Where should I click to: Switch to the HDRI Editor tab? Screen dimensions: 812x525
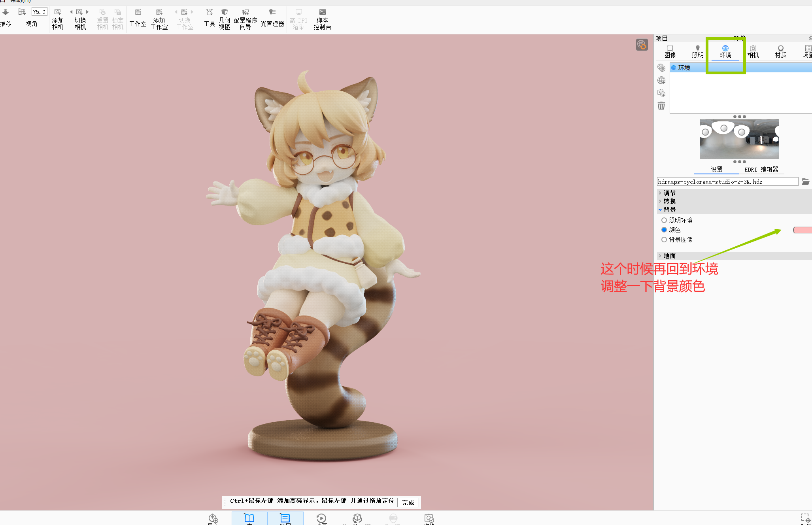(x=761, y=169)
